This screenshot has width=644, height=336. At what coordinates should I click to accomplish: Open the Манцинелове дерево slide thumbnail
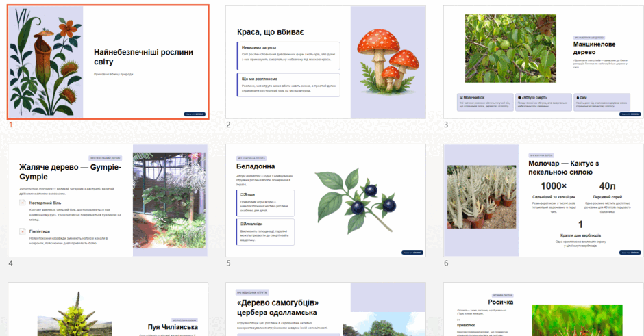[x=543, y=62]
